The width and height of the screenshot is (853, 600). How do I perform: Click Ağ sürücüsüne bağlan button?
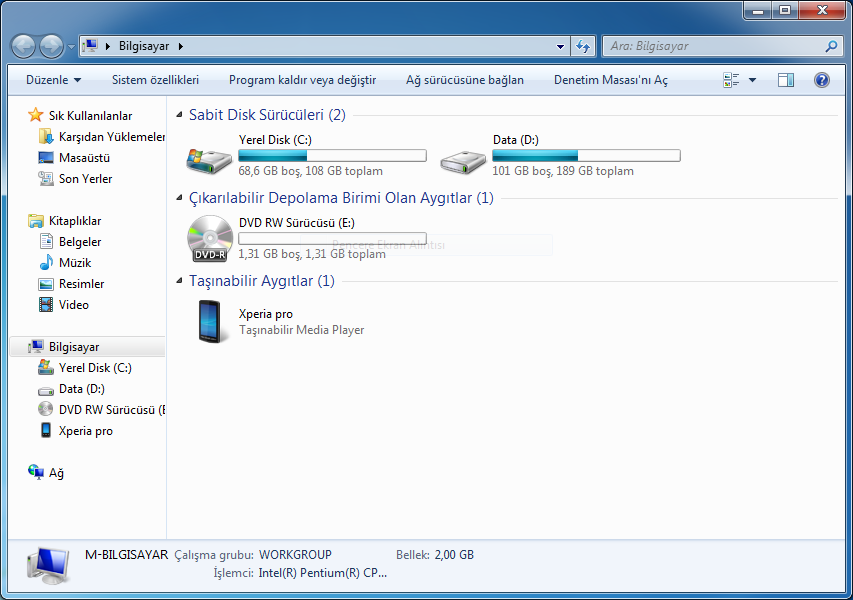[x=465, y=80]
